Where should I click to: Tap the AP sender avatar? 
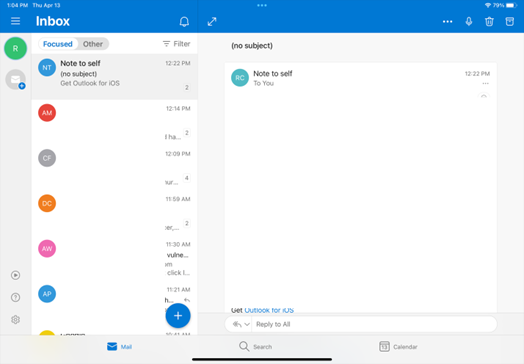[x=47, y=294]
